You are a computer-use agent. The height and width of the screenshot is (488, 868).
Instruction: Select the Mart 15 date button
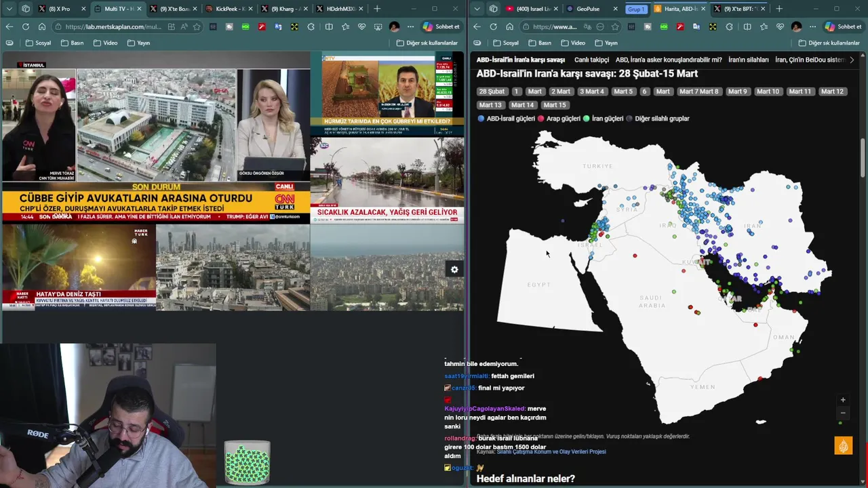[x=554, y=105]
